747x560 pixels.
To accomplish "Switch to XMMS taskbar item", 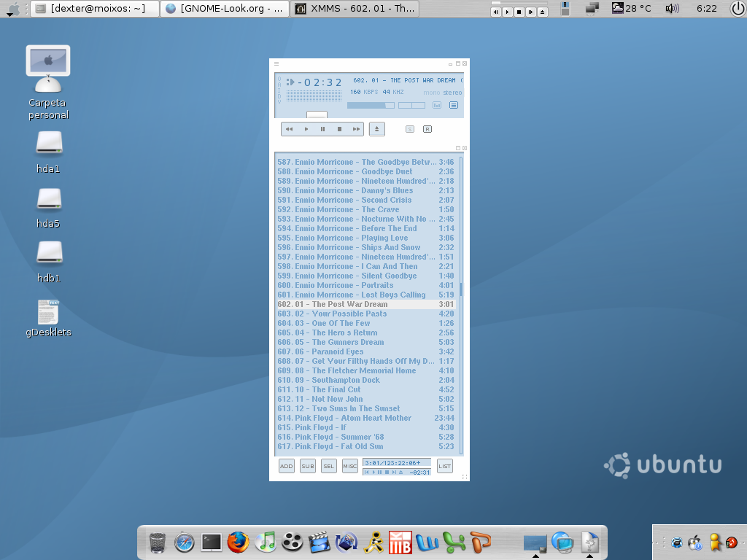I will [355, 9].
